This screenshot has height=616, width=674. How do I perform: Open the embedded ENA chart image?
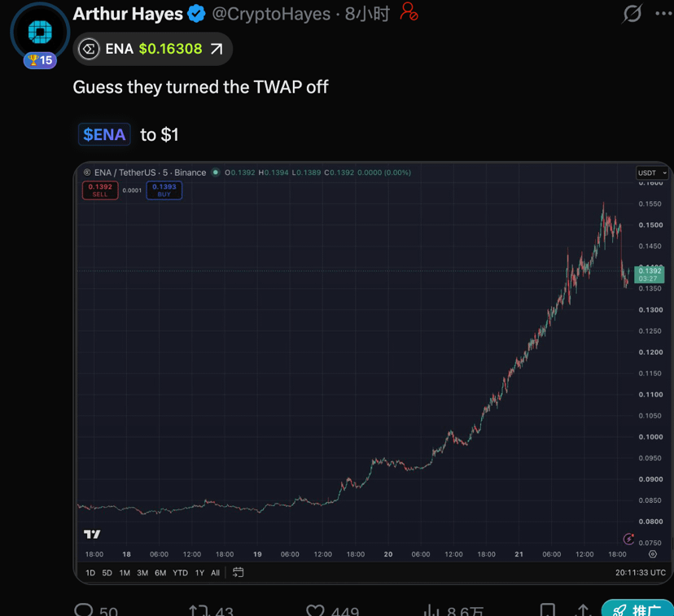(x=373, y=373)
